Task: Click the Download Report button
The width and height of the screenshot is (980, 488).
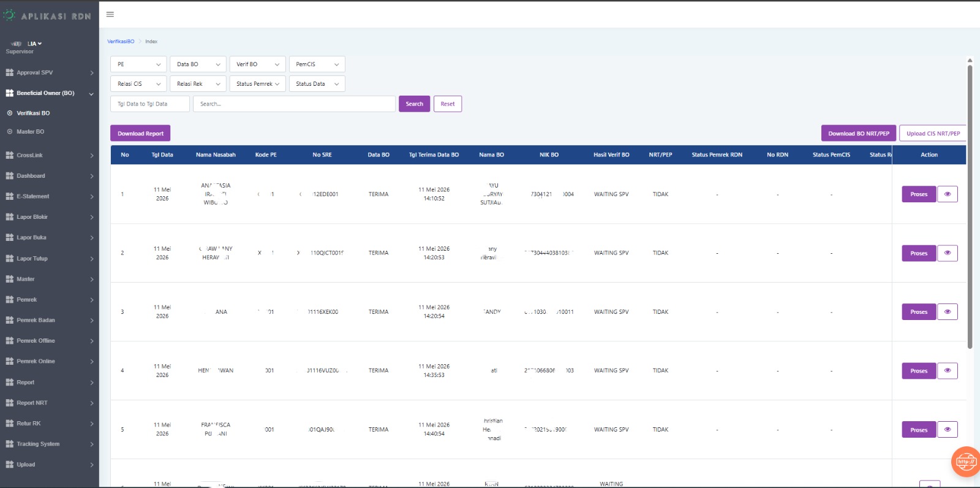Action: (140, 134)
